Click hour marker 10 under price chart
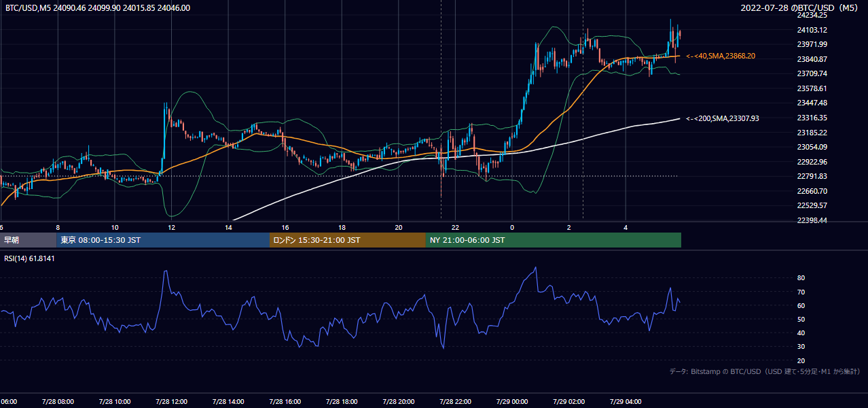This screenshot has width=868, height=408. (x=115, y=227)
